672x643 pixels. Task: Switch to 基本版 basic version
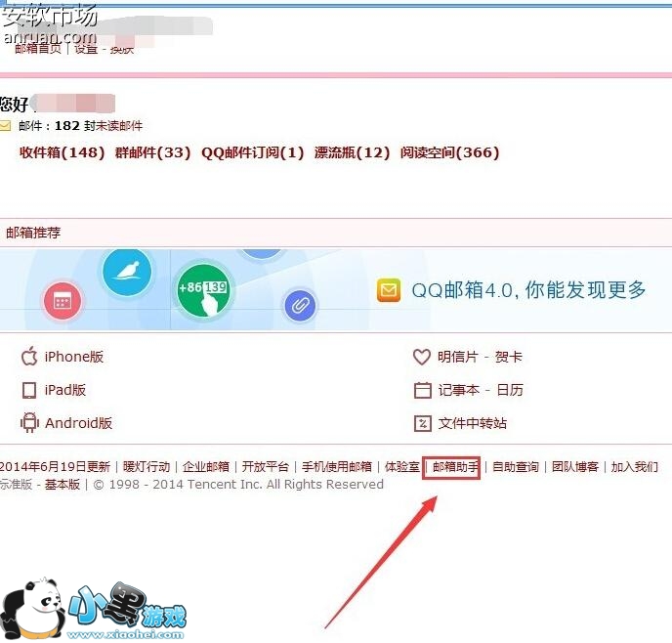[63, 485]
